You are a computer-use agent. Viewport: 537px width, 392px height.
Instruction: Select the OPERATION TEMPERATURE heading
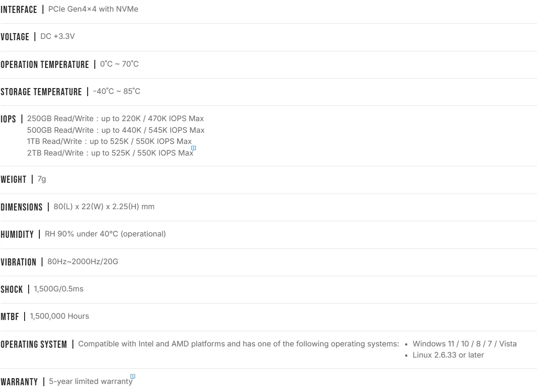point(45,65)
